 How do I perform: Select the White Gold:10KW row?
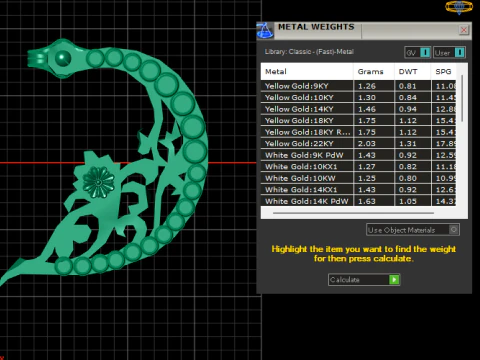[358, 178]
